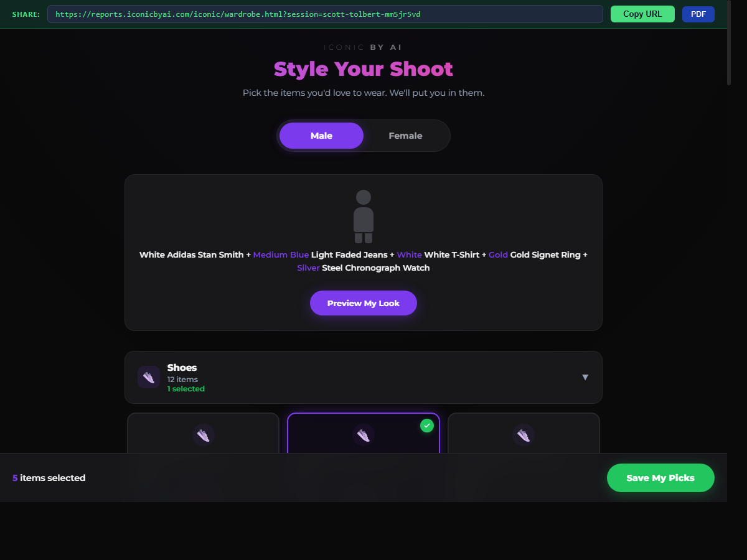The width and height of the screenshot is (747, 560).
Task: Click the sneaker icon in the Shoes header
Action: pos(149,377)
